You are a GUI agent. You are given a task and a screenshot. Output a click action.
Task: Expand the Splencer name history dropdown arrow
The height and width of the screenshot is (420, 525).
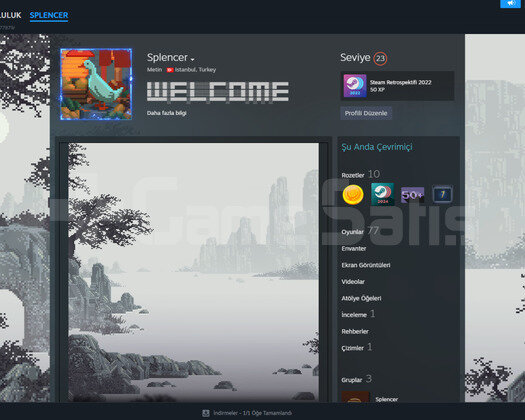(x=193, y=60)
